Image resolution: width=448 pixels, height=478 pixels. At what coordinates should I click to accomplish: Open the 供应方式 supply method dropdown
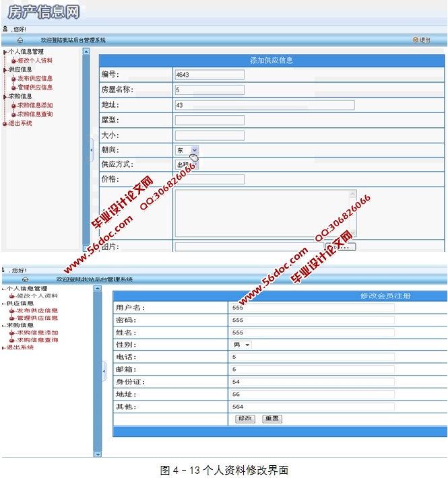pos(194,164)
